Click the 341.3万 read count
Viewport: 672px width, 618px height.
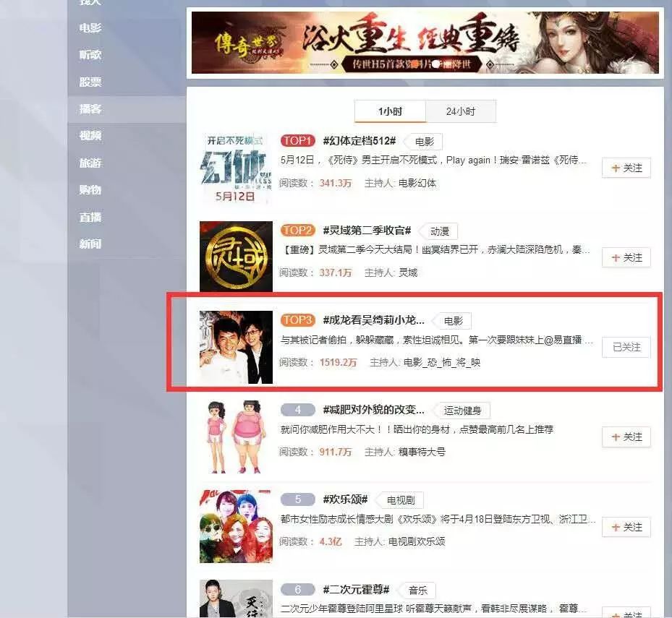[335, 184]
